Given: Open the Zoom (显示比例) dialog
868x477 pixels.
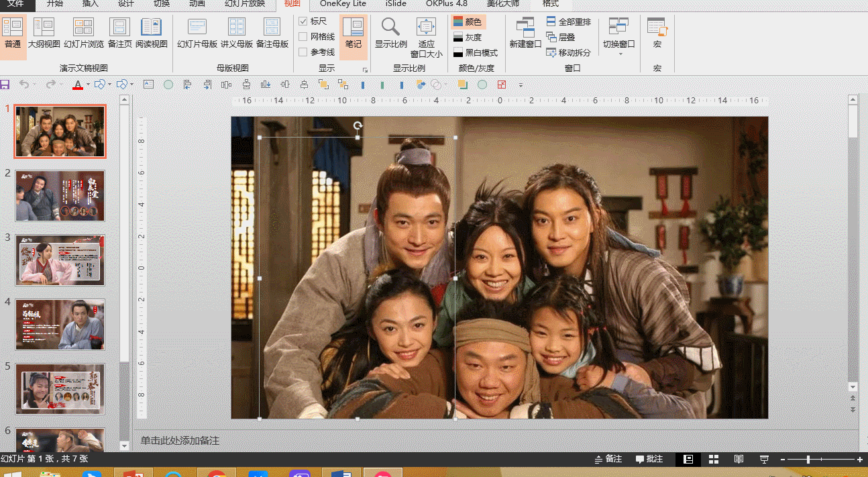Looking at the screenshot, I should (x=390, y=34).
